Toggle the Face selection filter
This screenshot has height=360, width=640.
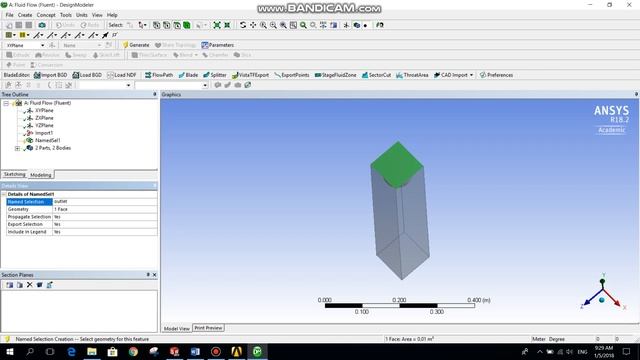(177, 25)
